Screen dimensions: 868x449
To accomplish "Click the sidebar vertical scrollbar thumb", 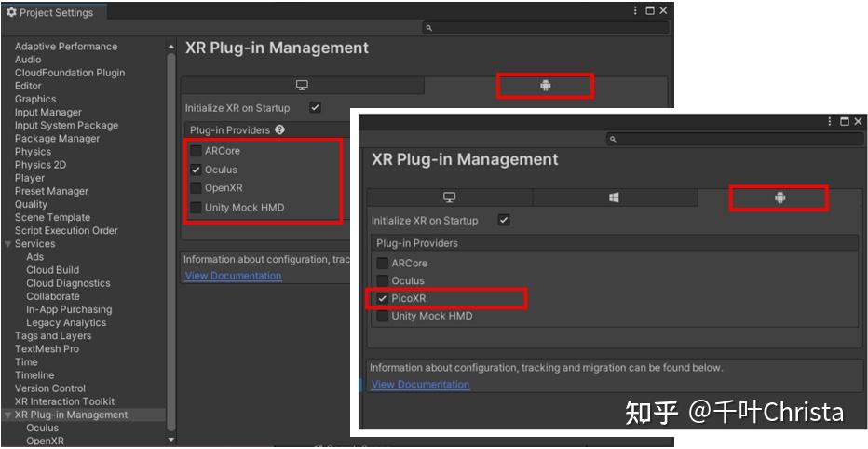I will [x=170, y=233].
